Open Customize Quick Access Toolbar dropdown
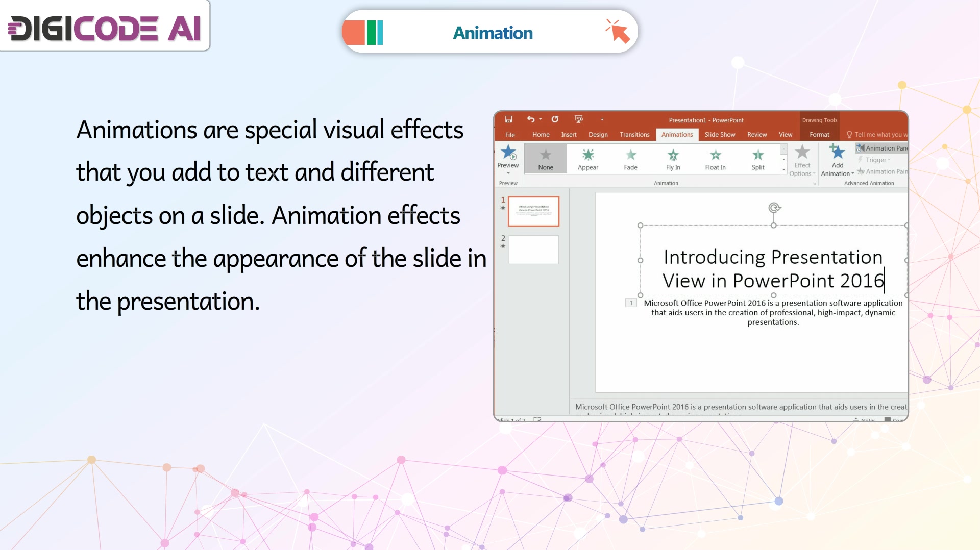The width and height of the screenshot is (980, 550). click(x=602, y=119)
